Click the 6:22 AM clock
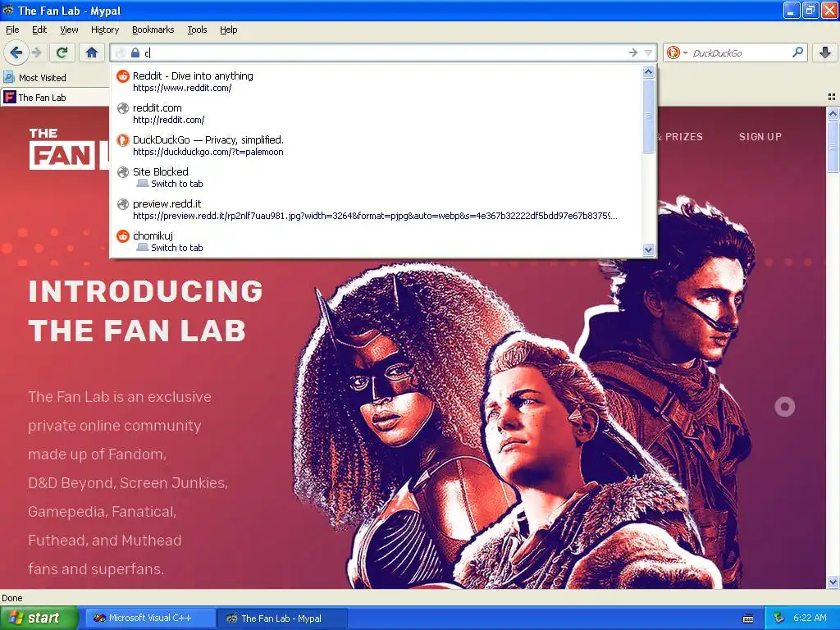 click(810, 618)
